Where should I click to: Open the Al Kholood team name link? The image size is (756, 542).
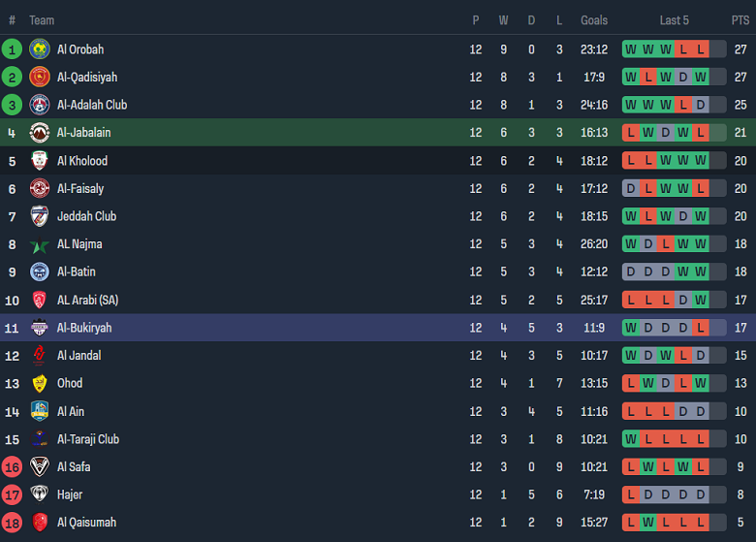click(82, 161)
